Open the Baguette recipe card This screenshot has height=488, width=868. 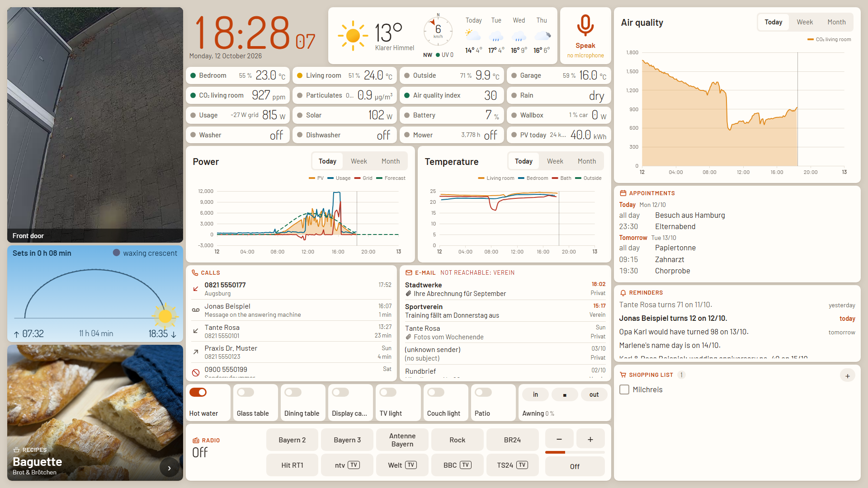coord(95,413)
